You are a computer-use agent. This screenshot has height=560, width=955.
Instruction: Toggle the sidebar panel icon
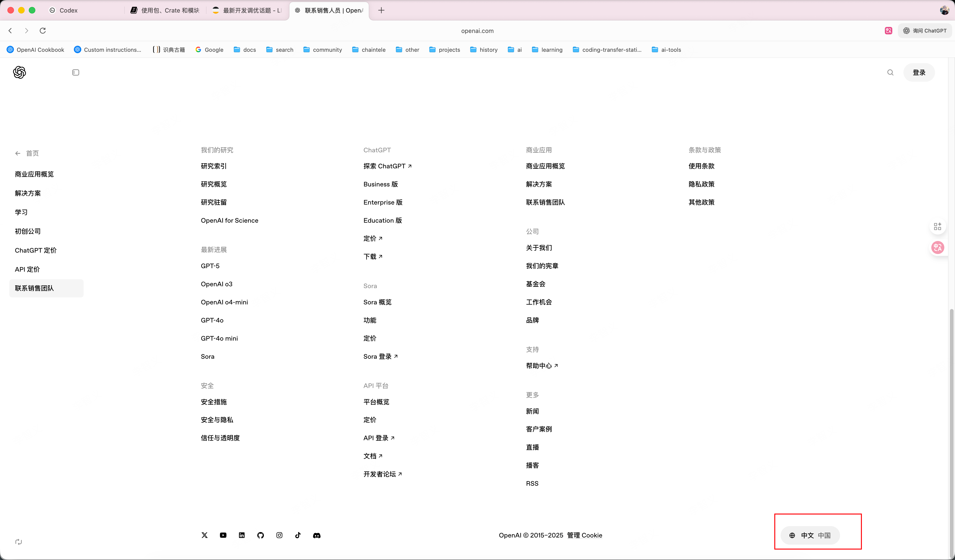click(75, 72)
